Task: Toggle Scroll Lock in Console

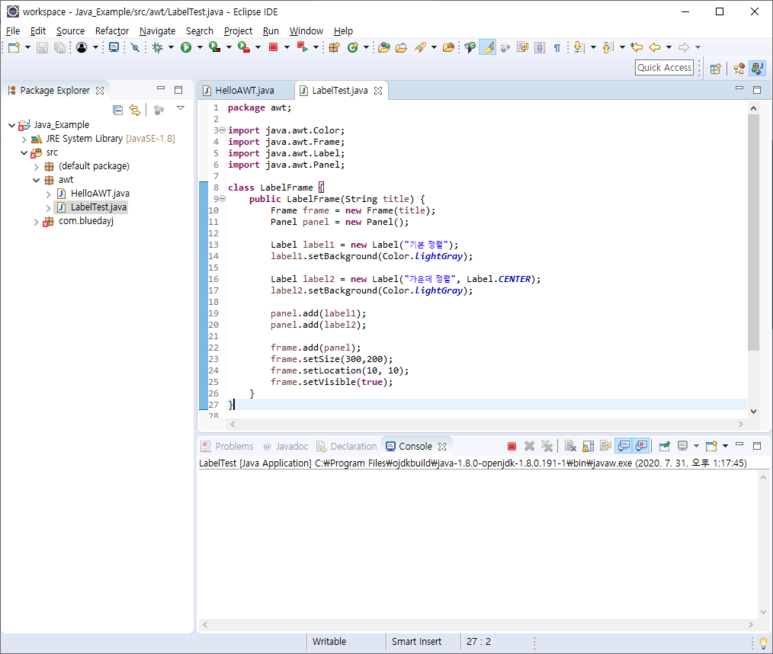Action: tap(588, 446)
